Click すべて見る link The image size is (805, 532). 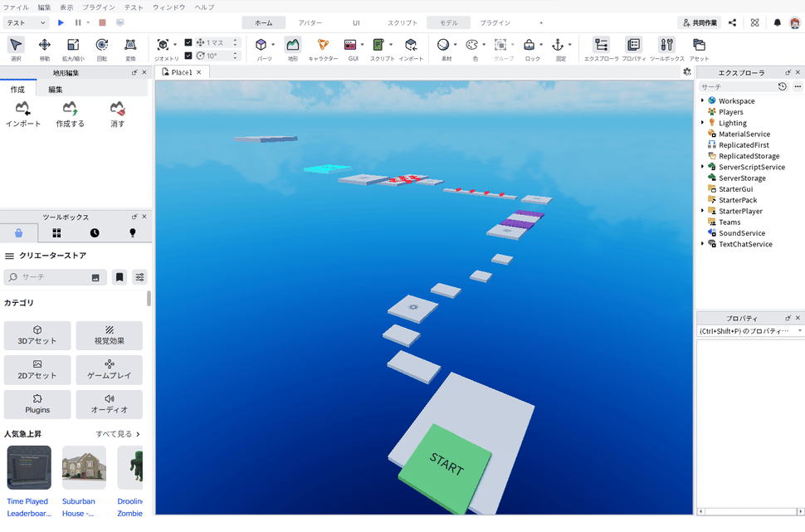(118, 434)
